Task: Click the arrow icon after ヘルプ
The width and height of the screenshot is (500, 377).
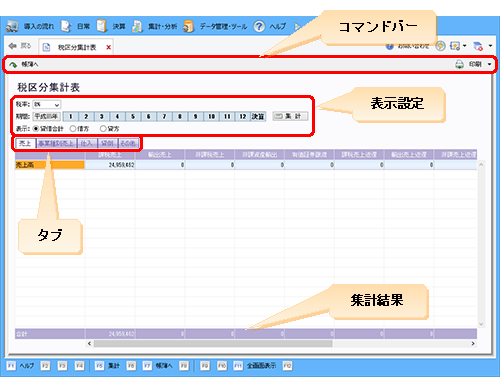Action: pos(297,26)
